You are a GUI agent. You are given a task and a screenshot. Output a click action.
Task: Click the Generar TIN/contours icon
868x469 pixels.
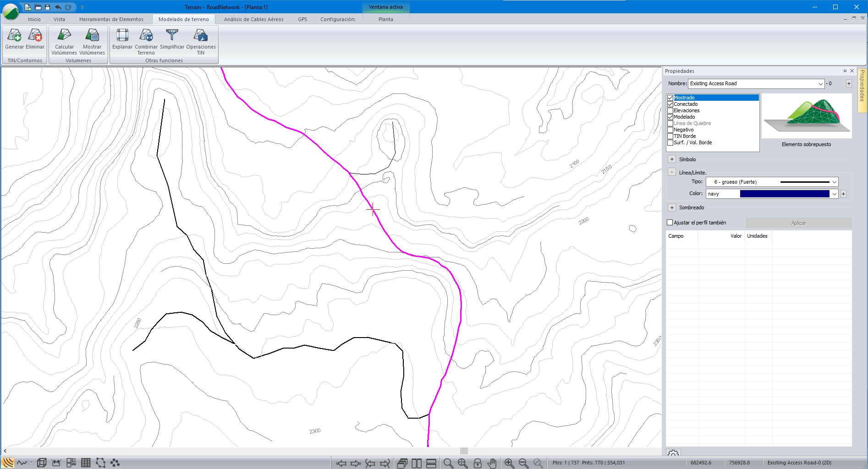(x=14, y=39)
